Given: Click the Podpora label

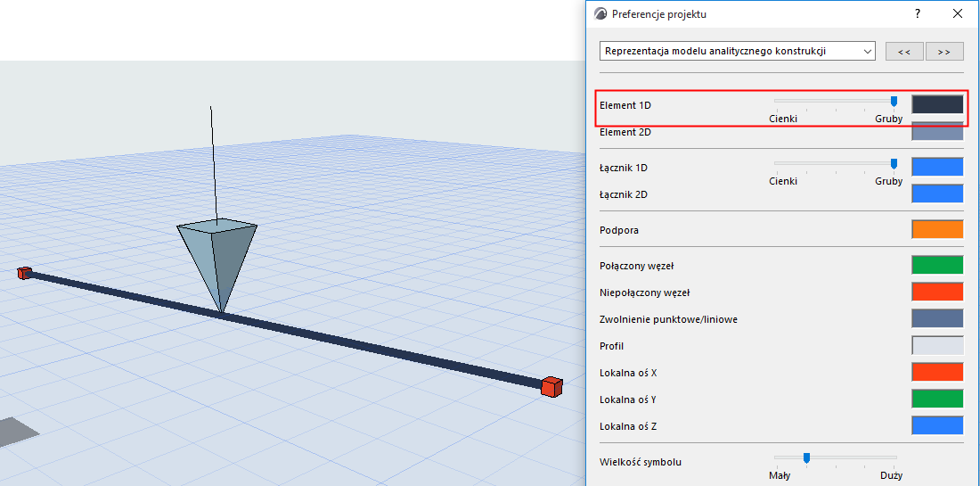Looking at the screenshot, I should click(619, 230).
